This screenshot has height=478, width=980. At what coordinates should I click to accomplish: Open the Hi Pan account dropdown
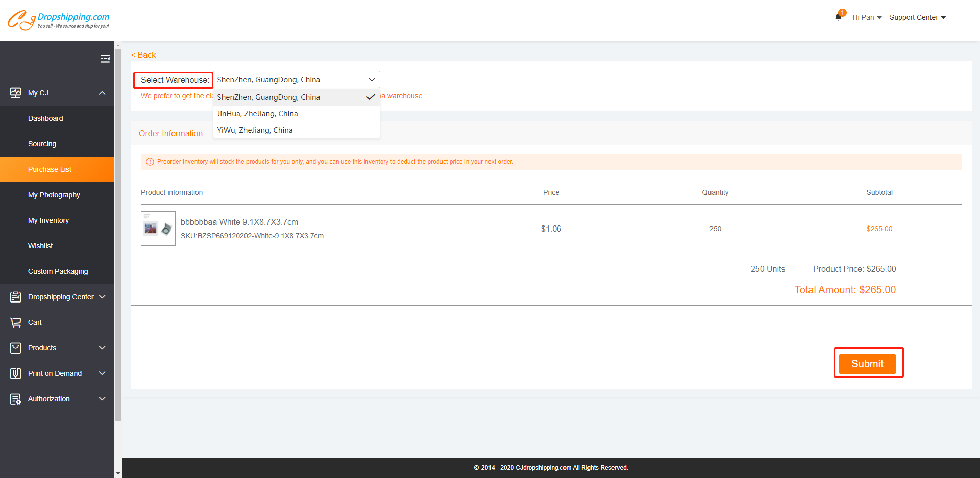(867, 17)
